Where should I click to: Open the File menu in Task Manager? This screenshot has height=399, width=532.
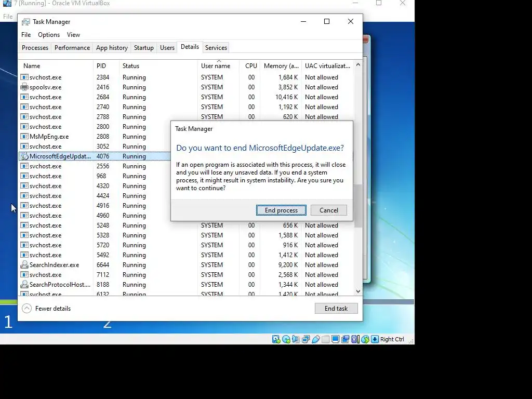click(x=26, y=35)
